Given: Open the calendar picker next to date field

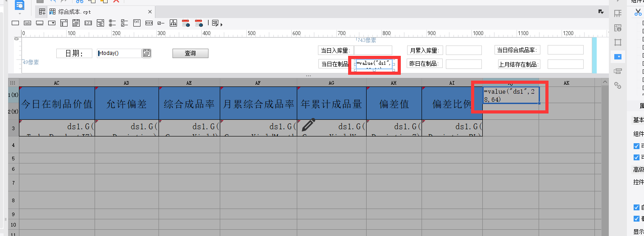Looking at the screenshot, I should tap(147, 53).
